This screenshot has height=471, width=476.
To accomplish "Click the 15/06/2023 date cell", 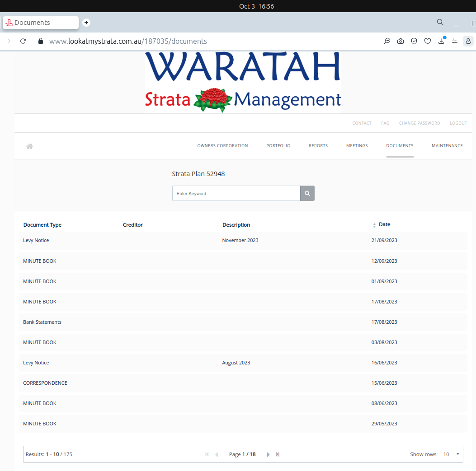I will 384,383.
